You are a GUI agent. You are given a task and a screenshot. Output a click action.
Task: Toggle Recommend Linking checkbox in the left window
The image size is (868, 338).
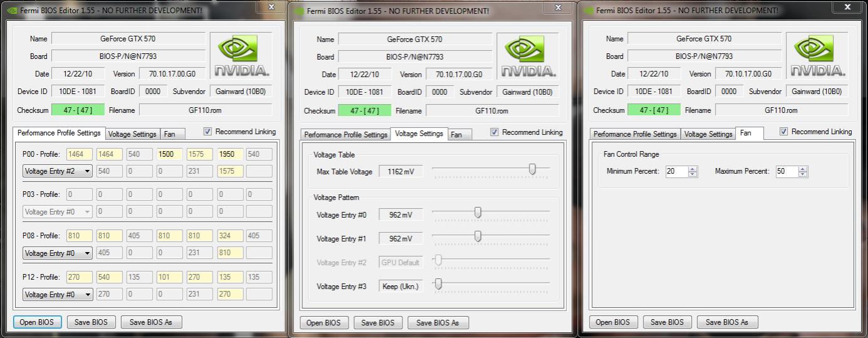(x=207, y=132)
